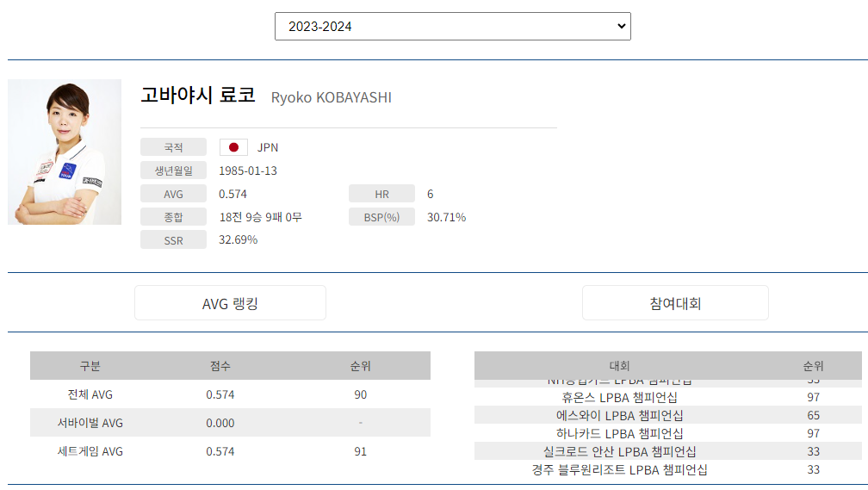
Task: Click the SSR label
Action: pyautogui.click(x=173, y=240)
